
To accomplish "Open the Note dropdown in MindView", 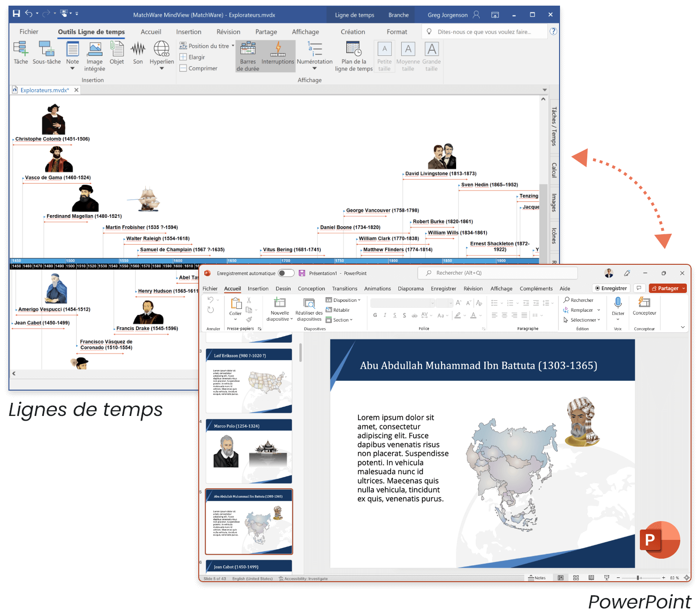I will coord(72,69).
